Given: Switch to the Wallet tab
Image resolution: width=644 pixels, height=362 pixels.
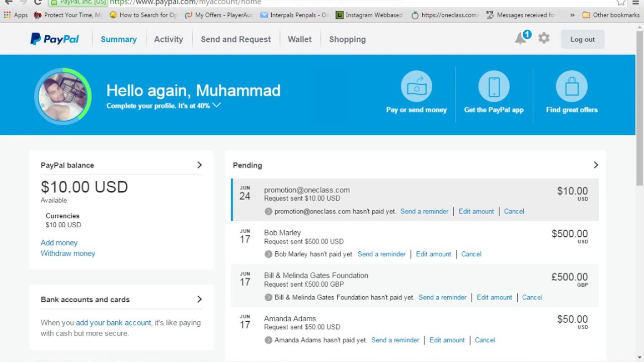Looking at the screenshot, I should (x=299, y=39).
